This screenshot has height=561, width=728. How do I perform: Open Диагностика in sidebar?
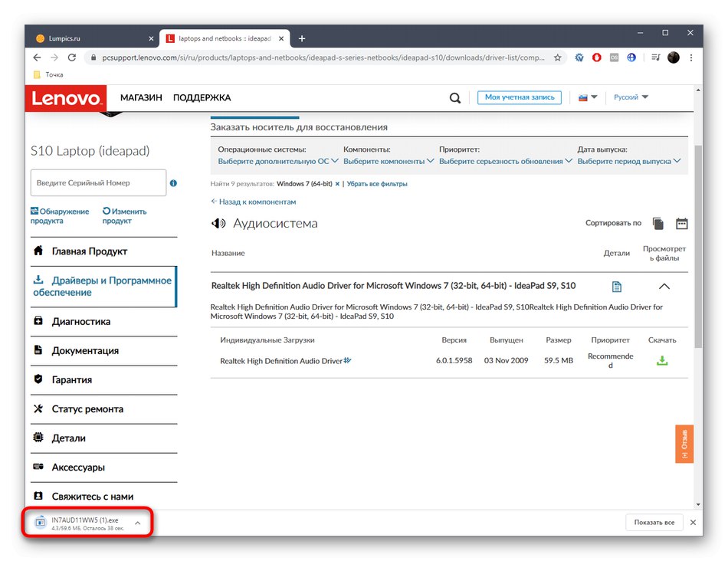[x=104, y=321]
